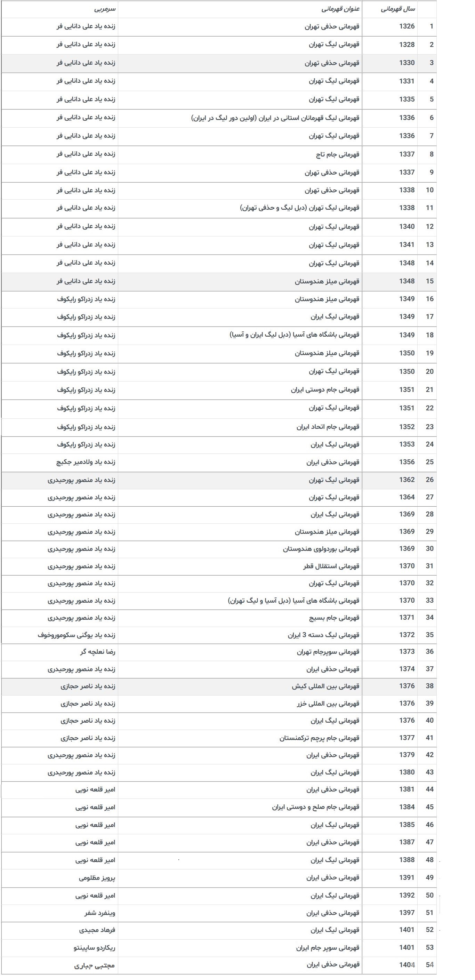
Task: Select قهرمانی بوردولوی هندوستان title cell
Action: [321, 549]
